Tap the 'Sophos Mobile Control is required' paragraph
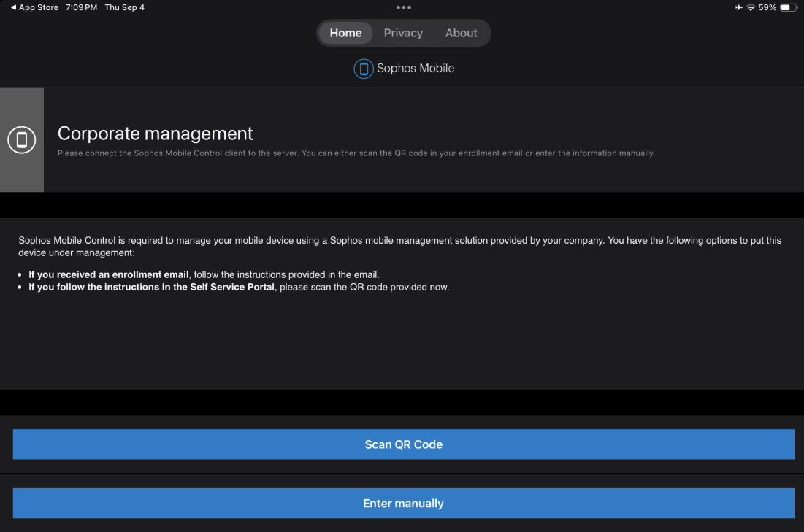The width and height of the screenshot is (804, 532). 400,247
